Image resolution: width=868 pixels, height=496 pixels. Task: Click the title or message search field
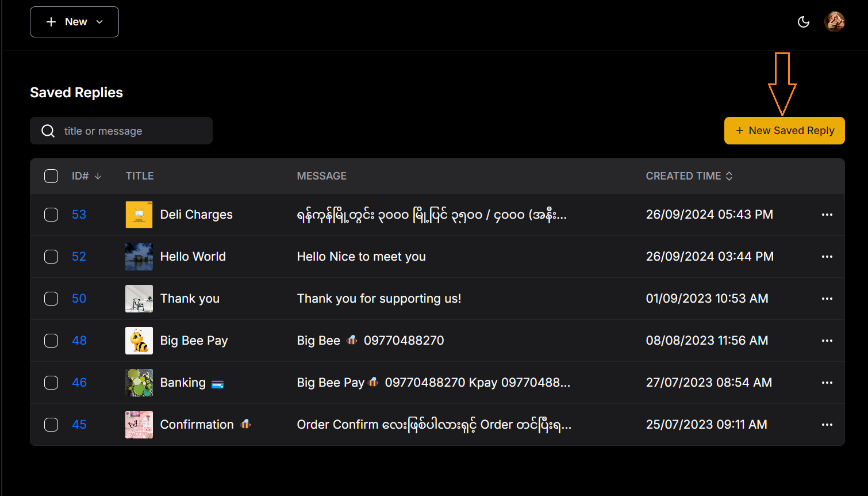tap(121, 131)
